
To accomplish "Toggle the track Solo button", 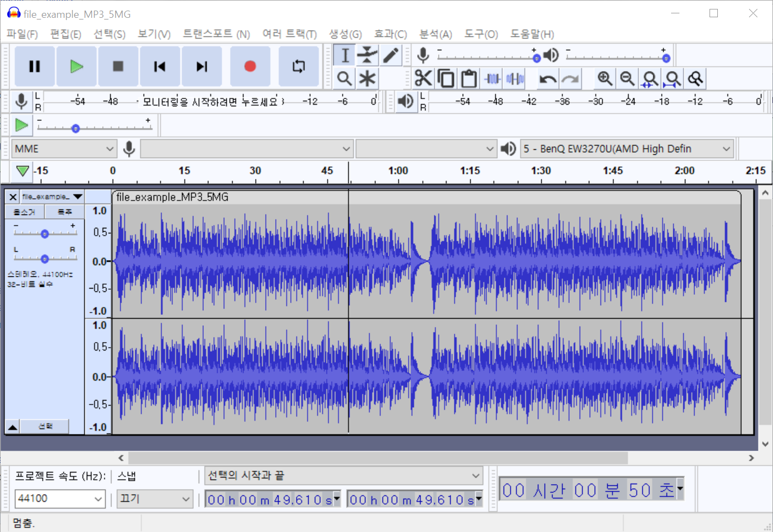I will point(65,212).
